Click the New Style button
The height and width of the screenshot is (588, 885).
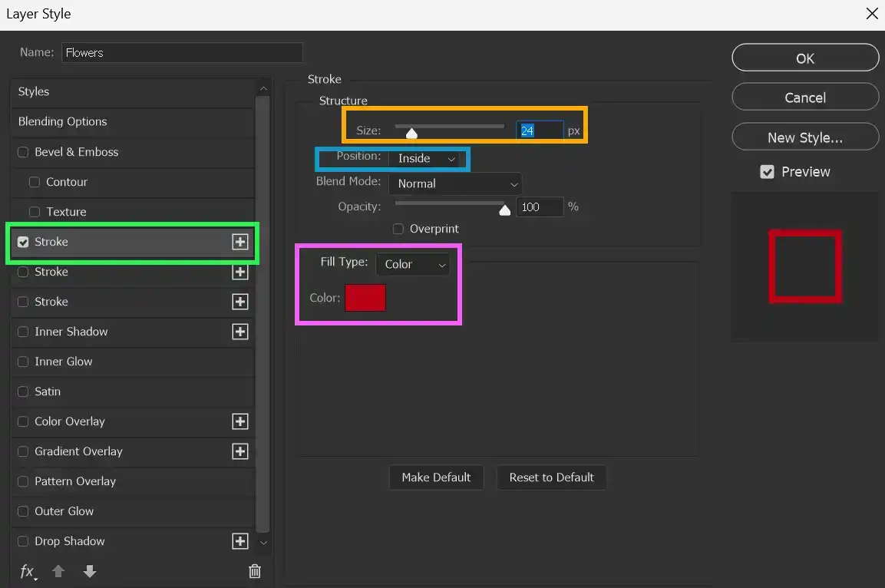(804, 137)
